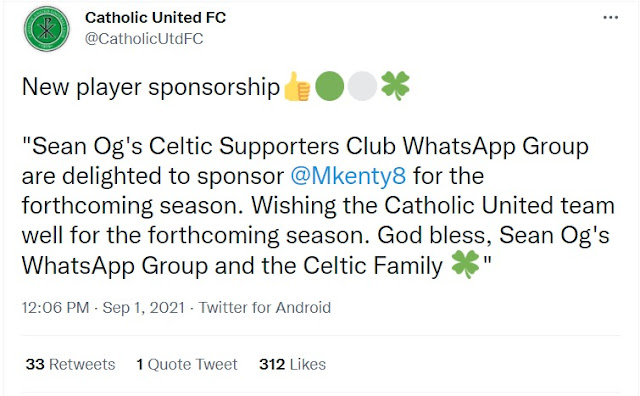Open the @Mkenty8 mention link
The image size is (640, 396).
click(x=348, y=176)
